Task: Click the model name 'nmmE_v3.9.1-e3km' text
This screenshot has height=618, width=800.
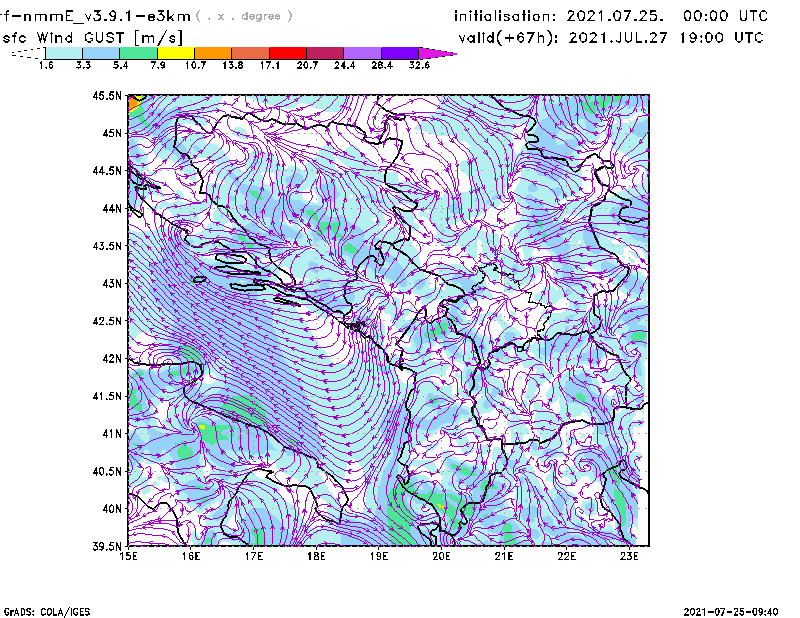Action: pyautogui.click(x=107, y=16)
